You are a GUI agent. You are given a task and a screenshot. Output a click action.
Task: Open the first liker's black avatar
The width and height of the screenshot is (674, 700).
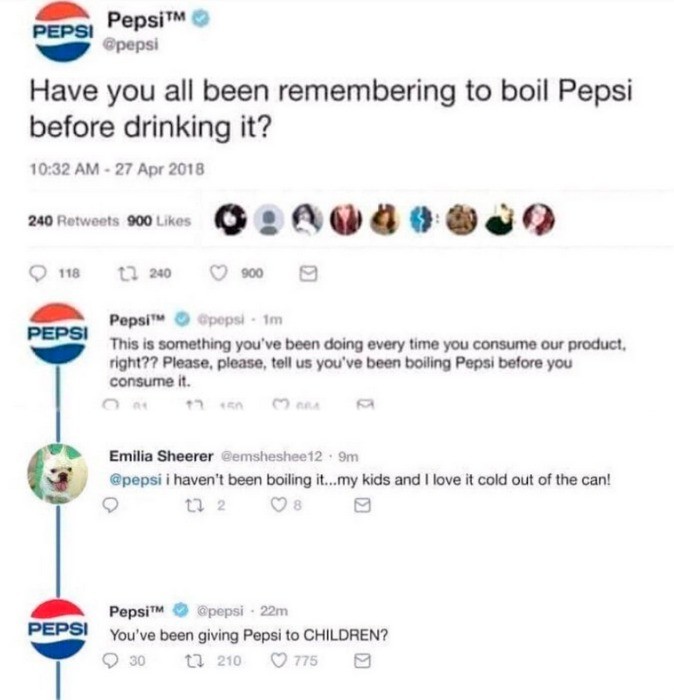point(230,220)
